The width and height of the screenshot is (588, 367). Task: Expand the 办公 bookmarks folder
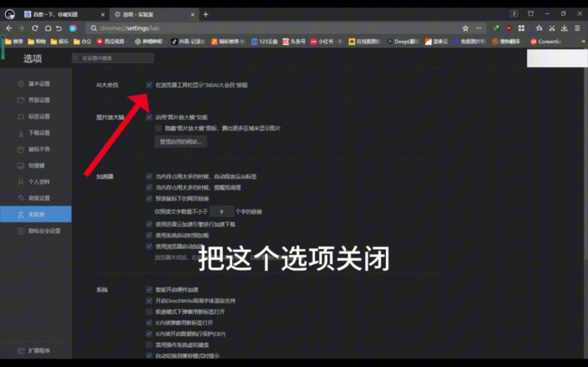pos(82,41)
